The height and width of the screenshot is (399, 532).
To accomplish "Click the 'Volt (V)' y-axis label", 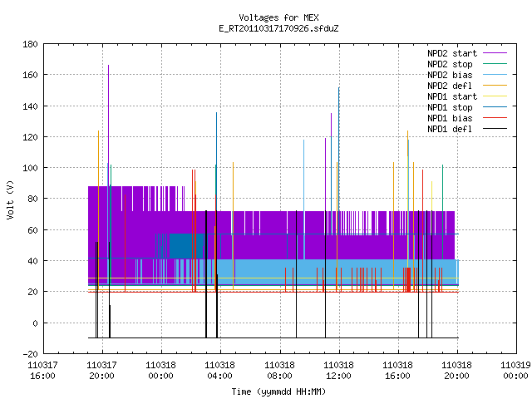I will tap(11, 199).
